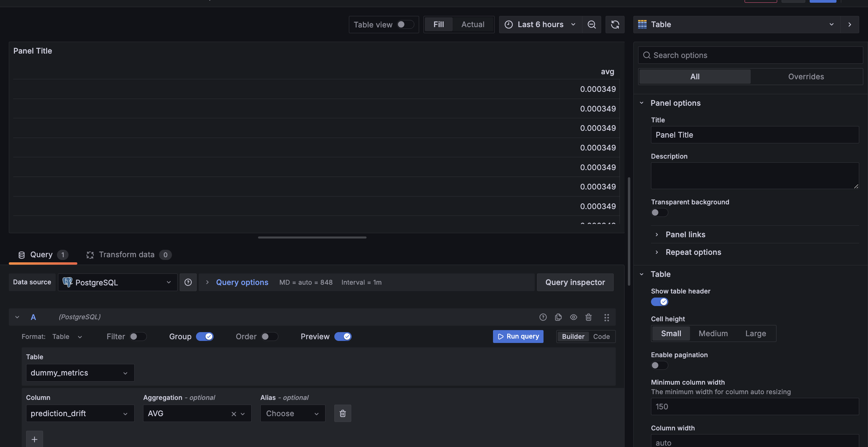The width and height of the screenshot is (868, 447).
Task: Open the dummy_metrics table dropdown
Action: point(80,373)
